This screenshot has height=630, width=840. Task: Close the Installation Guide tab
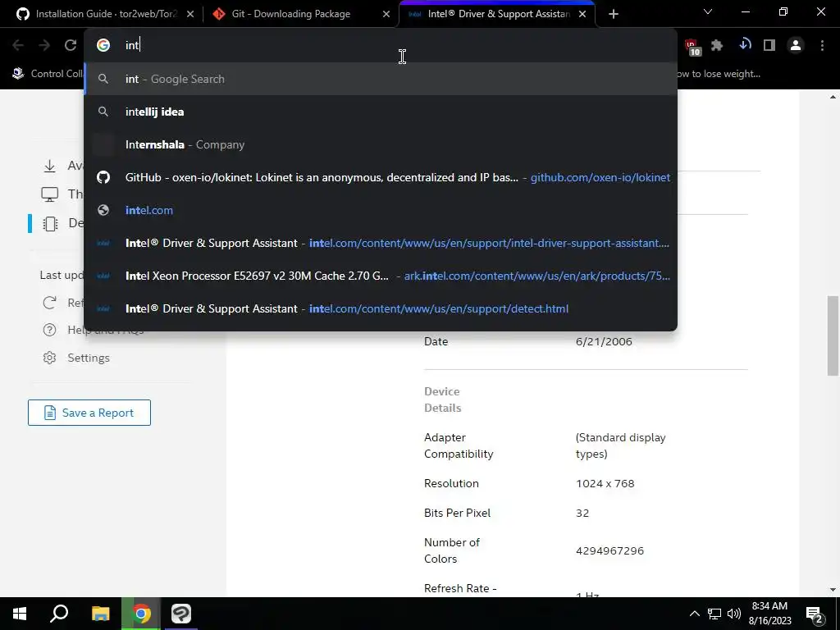tap(190, 14)
